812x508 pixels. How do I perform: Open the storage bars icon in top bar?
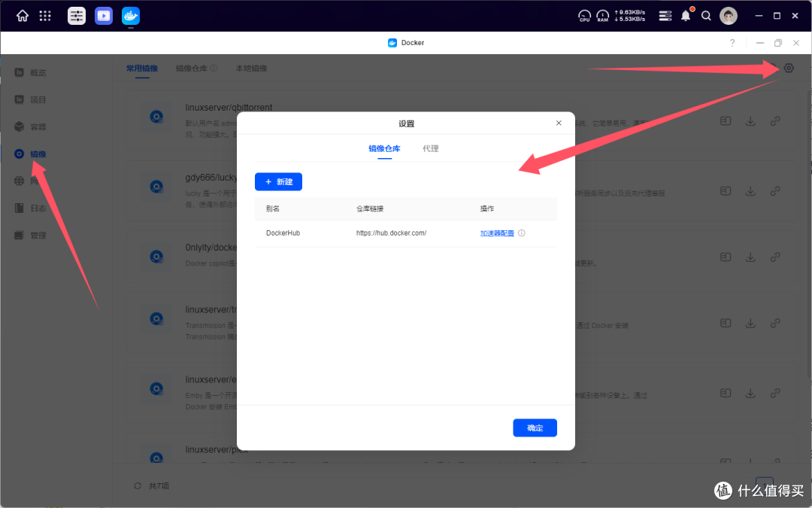point(665,16)
